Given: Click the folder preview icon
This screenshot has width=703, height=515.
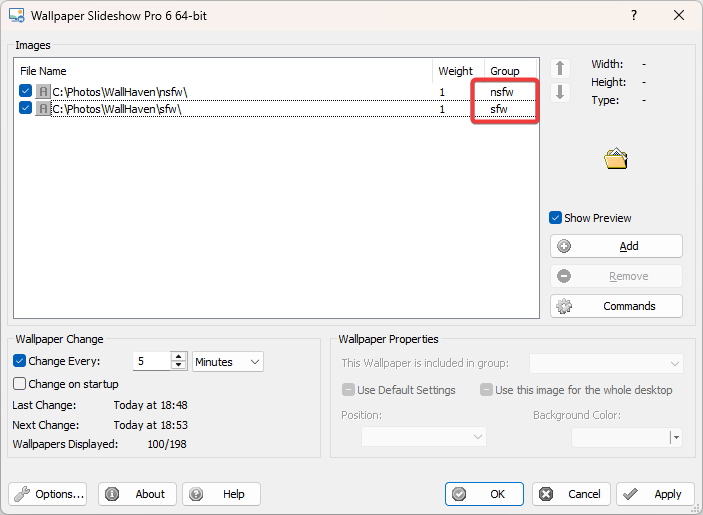Looking at the screenshot, I should coord(616,158).
